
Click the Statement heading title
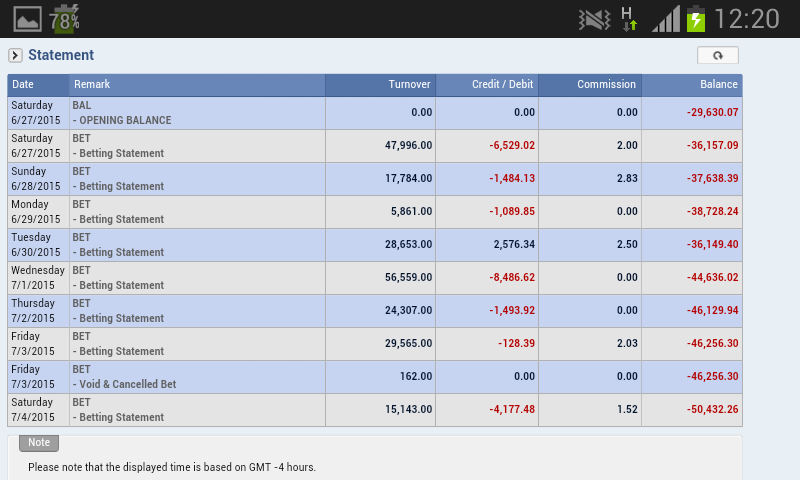point(61,55)
